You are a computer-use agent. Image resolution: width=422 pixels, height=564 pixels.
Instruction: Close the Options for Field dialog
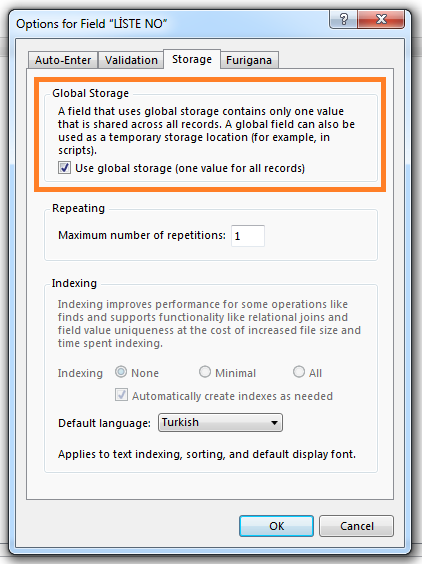click(381, 19)
